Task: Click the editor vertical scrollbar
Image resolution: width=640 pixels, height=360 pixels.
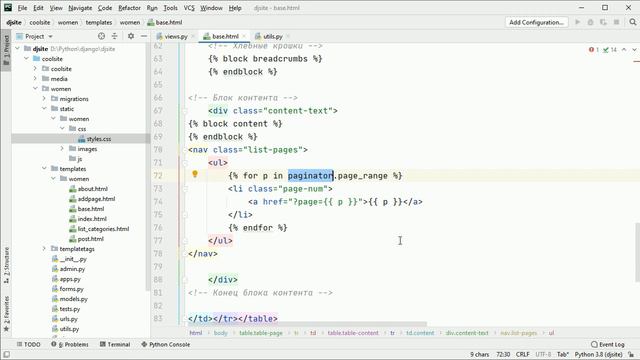Action: [x=637, y=252]
